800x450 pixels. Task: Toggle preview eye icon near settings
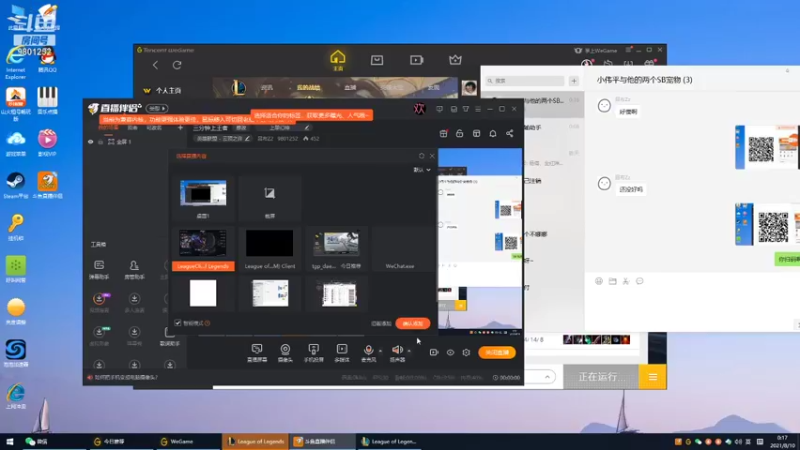coord(450,353)
